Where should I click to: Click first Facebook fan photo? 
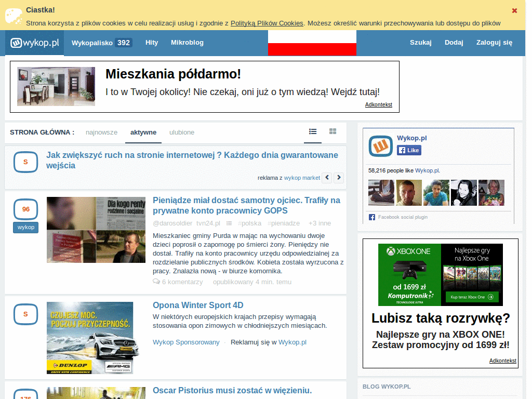(381, 193)
